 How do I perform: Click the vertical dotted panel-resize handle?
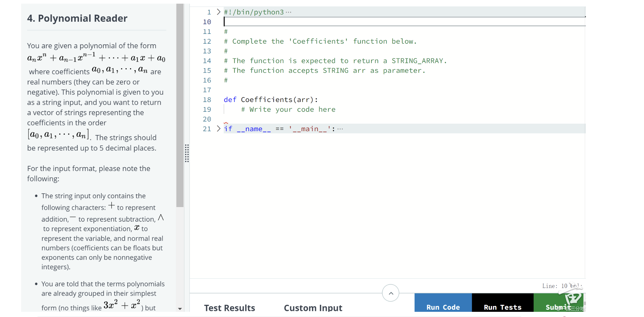187,153
